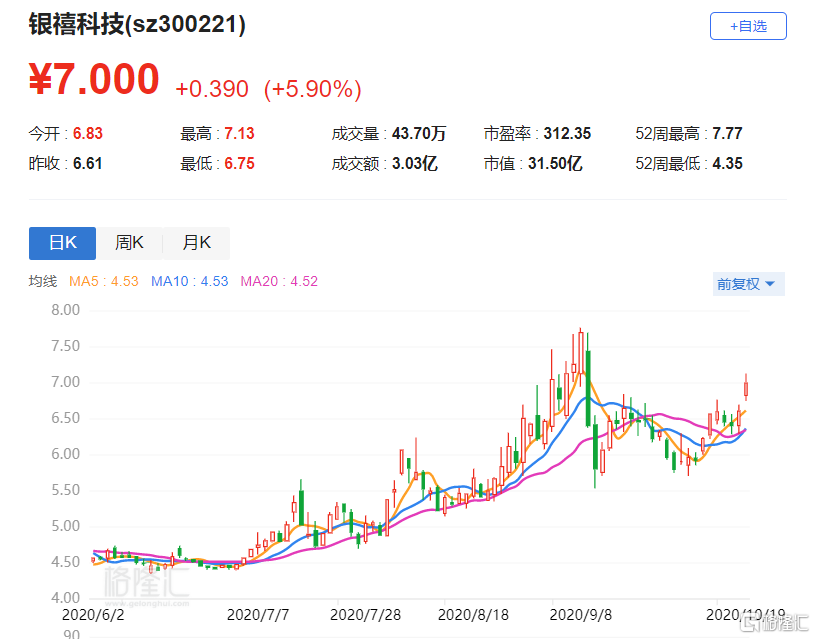Screen dimensions: 815x639
Task: Click the 6.00 price axis label
Action: coord(65,454)
